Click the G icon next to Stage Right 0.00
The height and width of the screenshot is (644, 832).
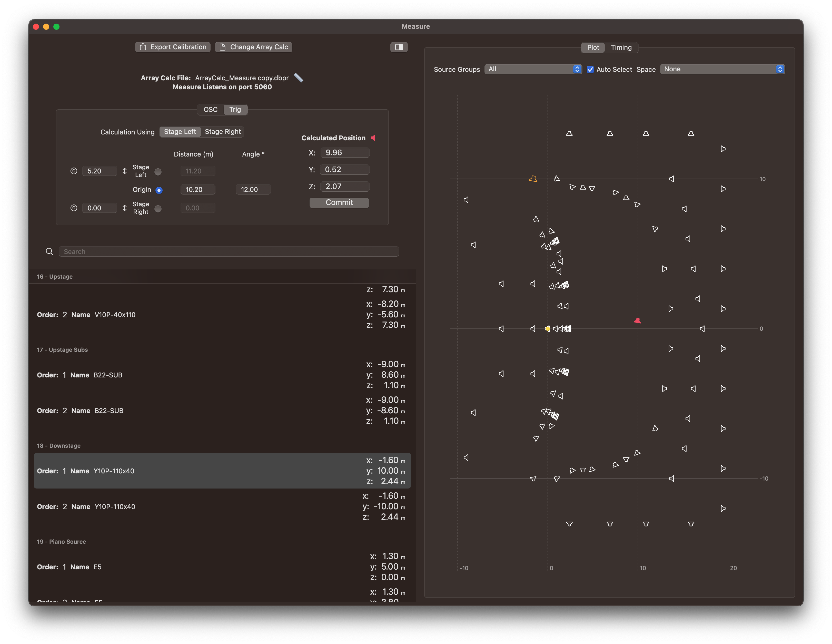tap(74, 208)
